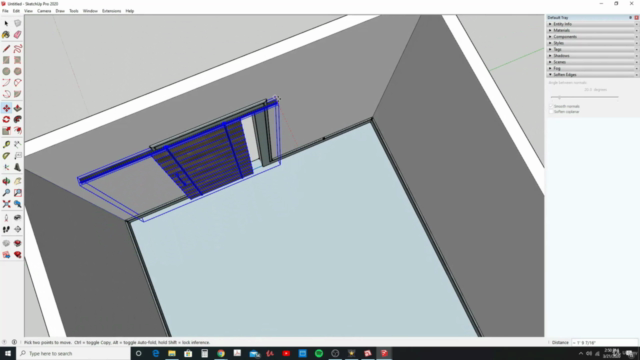Activate the Walk footprints tool
Viewport: 640px width, 360px height.
pos(6,229)
